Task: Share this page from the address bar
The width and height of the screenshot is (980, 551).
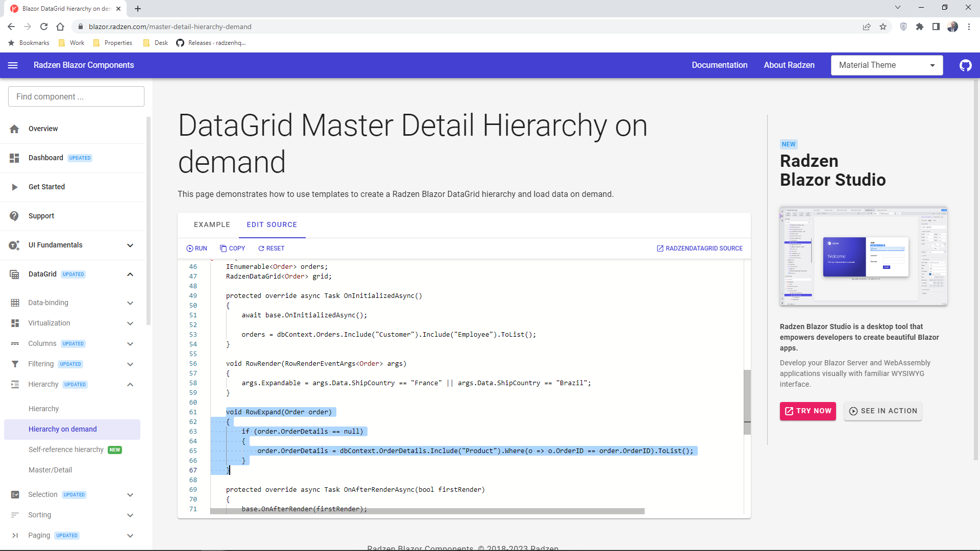Action: click(x=867, y=27)
